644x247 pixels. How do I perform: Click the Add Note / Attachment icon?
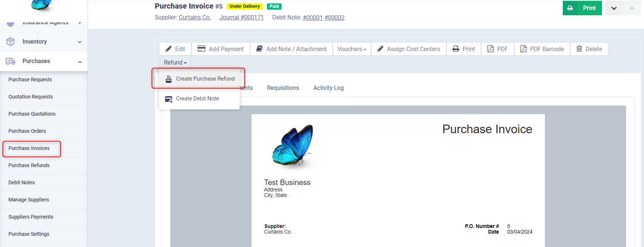click(x=259, y=49)
